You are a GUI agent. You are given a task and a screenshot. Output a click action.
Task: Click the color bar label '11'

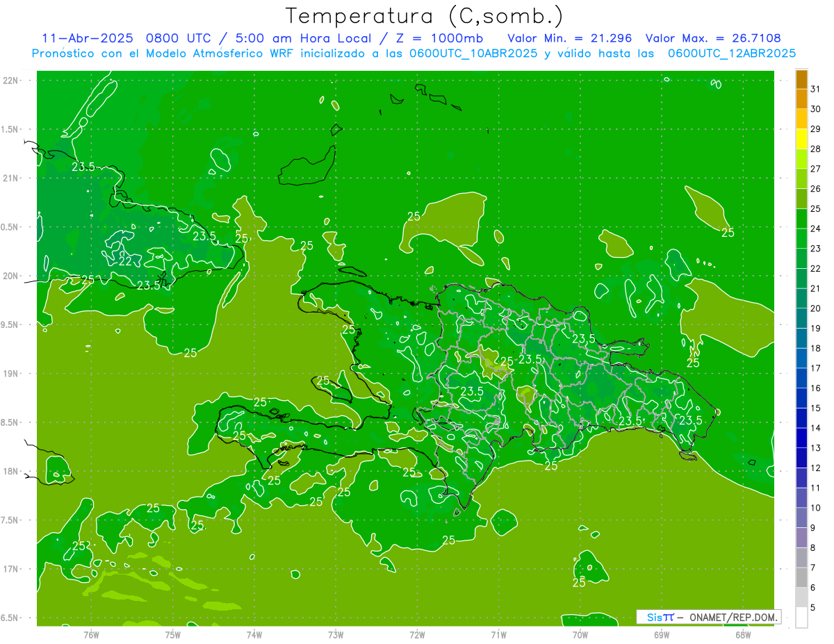tap(816, 488)
